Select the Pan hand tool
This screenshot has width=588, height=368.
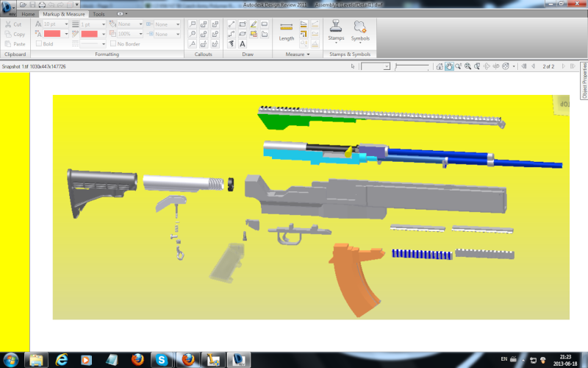click(x=449, y=66)
